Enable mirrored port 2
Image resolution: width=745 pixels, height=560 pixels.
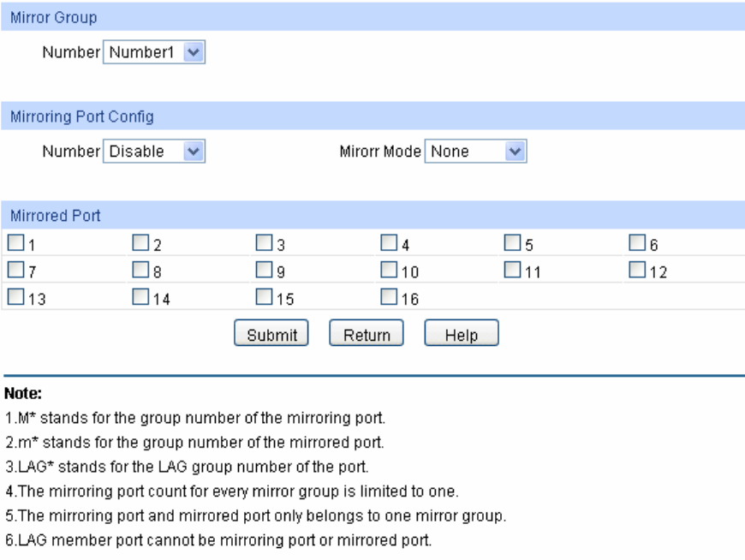click(141, 243)
